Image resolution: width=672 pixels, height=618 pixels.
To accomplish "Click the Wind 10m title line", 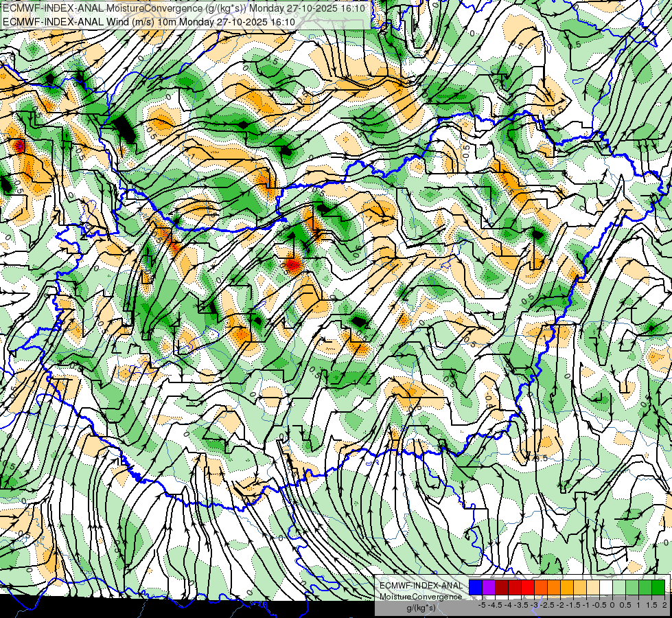I will 149,21.
